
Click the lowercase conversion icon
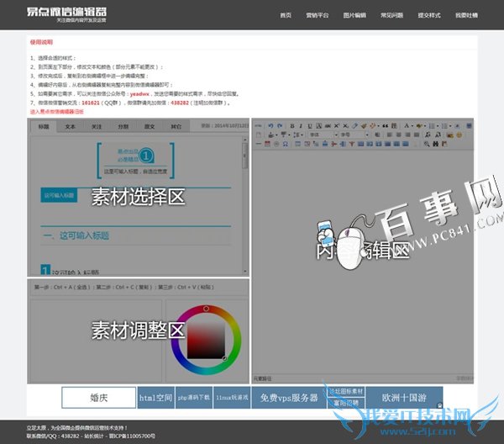(x=438, y=135)
